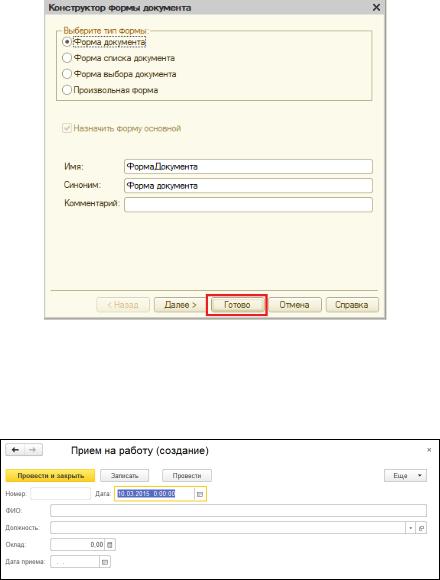The image size is (440, 580).
Task: Finish the wizard with 'Готово'
Action: point(237,305)
